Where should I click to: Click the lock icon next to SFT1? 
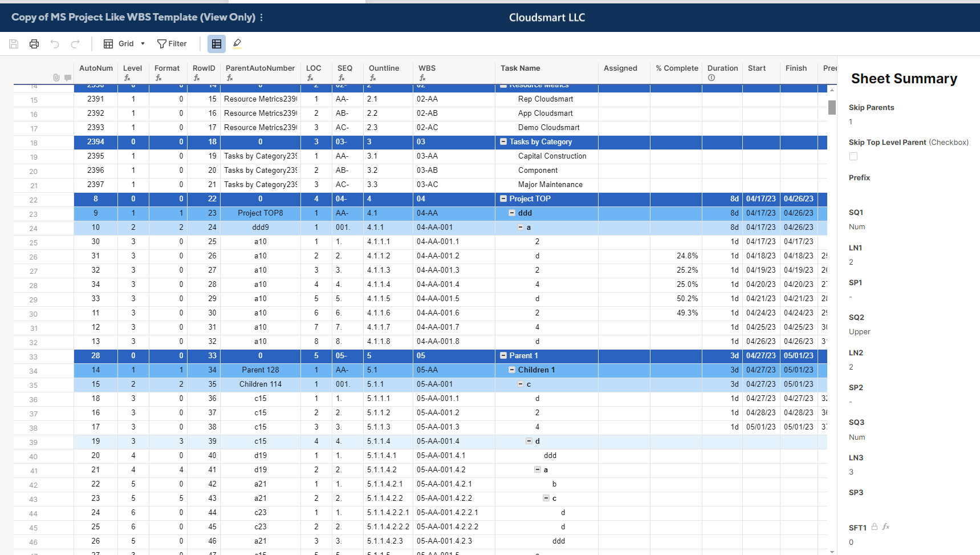[875, 527]
